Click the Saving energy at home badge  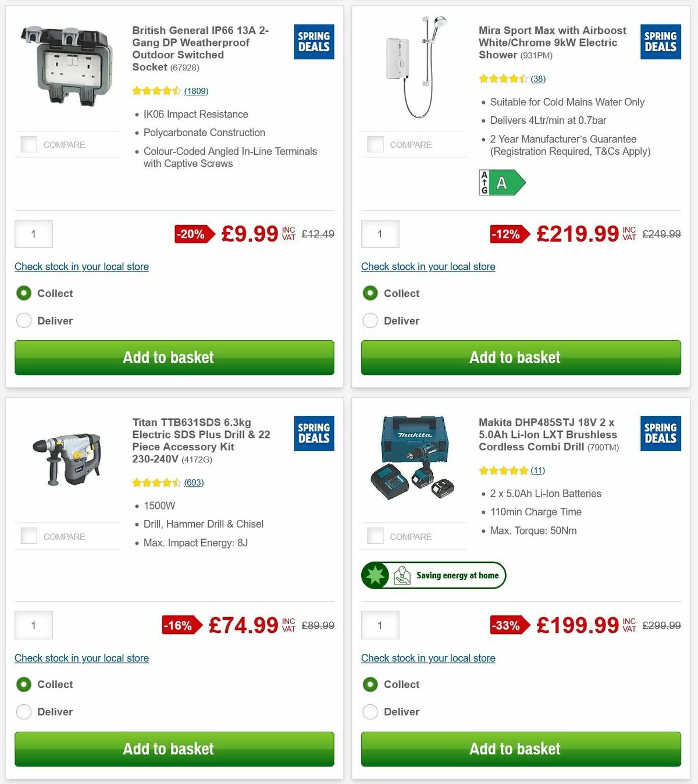pyautogui.click(x=433, y=575)
